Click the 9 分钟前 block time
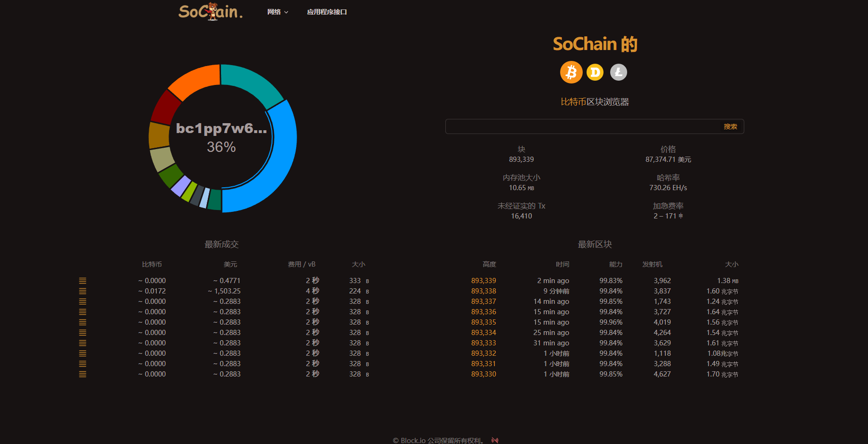This screenshot has height=444, width=868. coord(556,291)
